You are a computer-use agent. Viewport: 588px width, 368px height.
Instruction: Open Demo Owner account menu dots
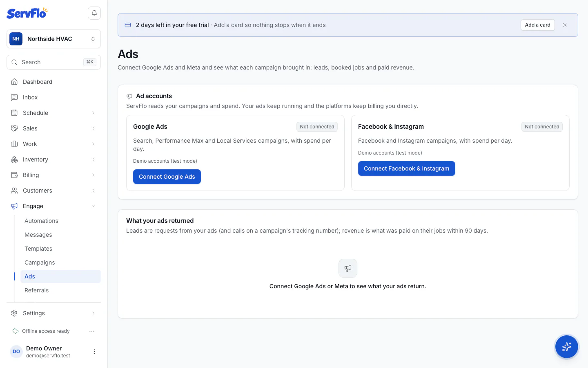(94, 352)
